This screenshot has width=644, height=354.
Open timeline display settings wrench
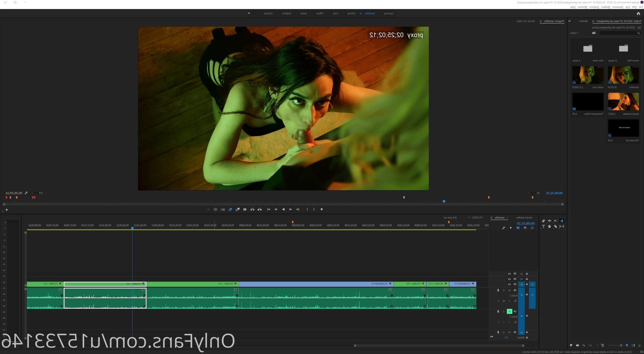(503, 228)
